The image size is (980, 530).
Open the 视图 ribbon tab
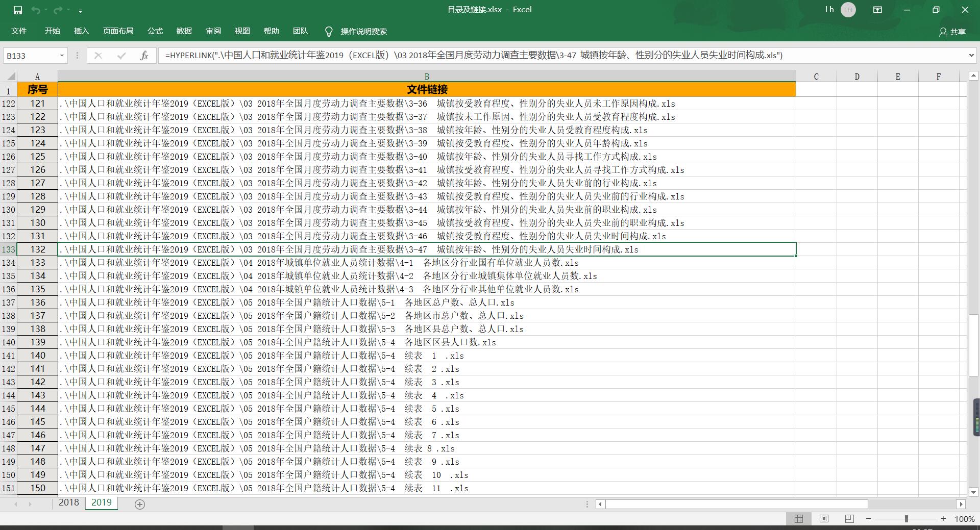[242, 31]
